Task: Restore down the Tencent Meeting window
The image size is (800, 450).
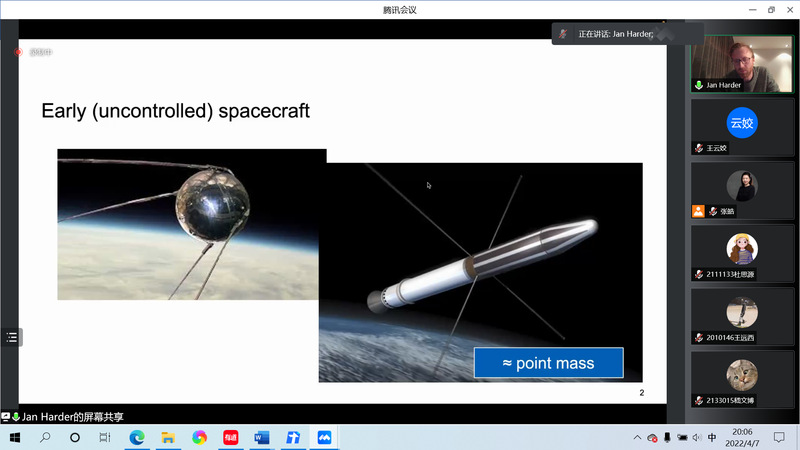Action: [771, 10]
